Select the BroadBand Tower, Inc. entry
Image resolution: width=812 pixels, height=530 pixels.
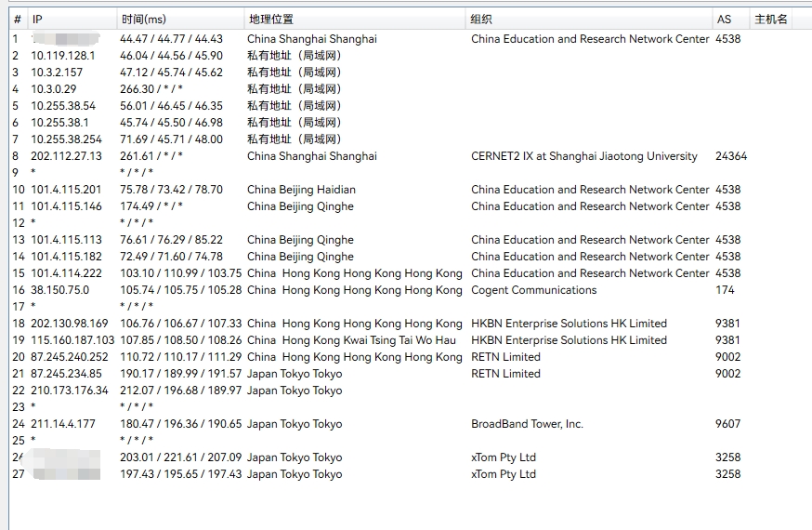(x=527, y=424)
